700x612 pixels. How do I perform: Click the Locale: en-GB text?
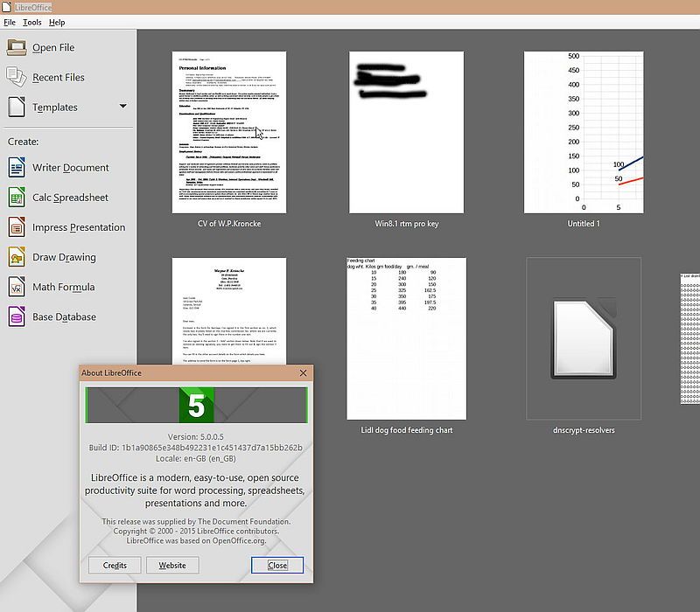(195, 458)
